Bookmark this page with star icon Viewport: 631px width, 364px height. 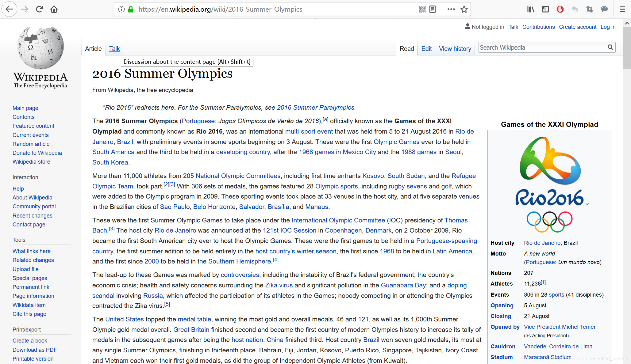(464, 9)
